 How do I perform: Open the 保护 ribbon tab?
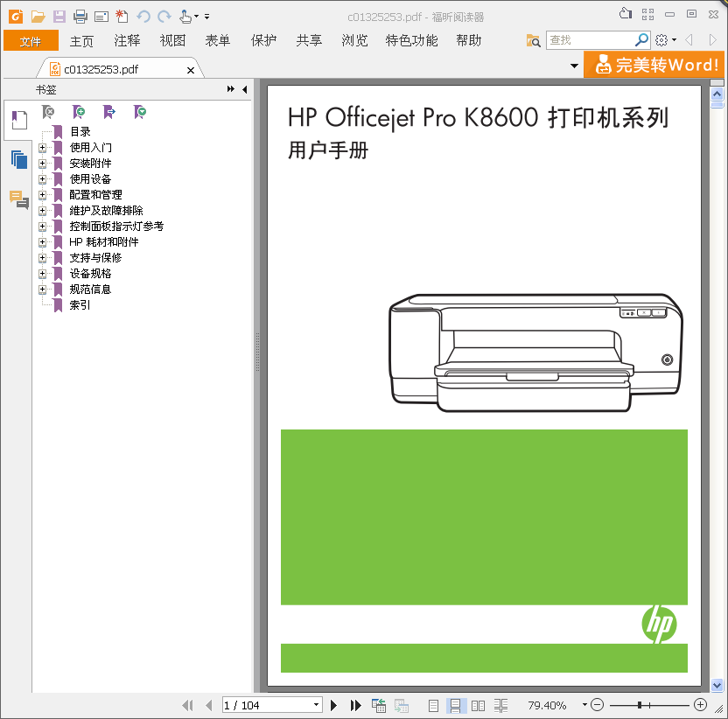tap(263, 41)
